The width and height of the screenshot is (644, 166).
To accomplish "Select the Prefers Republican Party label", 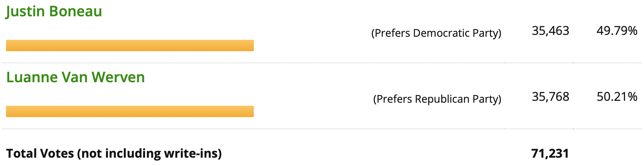I will (437, 99).
